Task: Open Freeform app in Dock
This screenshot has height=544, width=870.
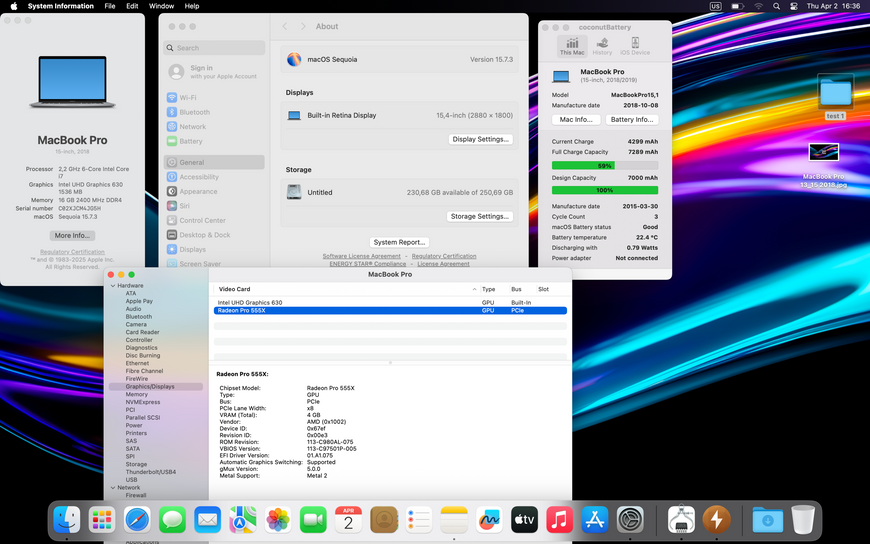Action: [489, 520]
